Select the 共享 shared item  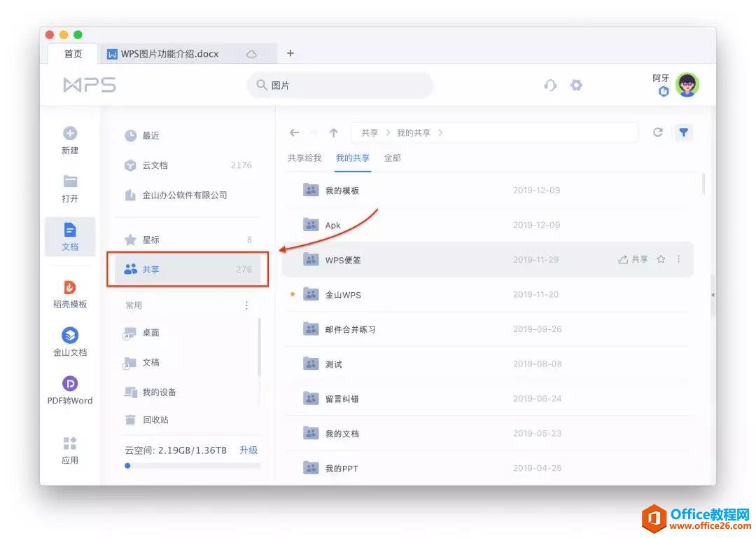188,269
